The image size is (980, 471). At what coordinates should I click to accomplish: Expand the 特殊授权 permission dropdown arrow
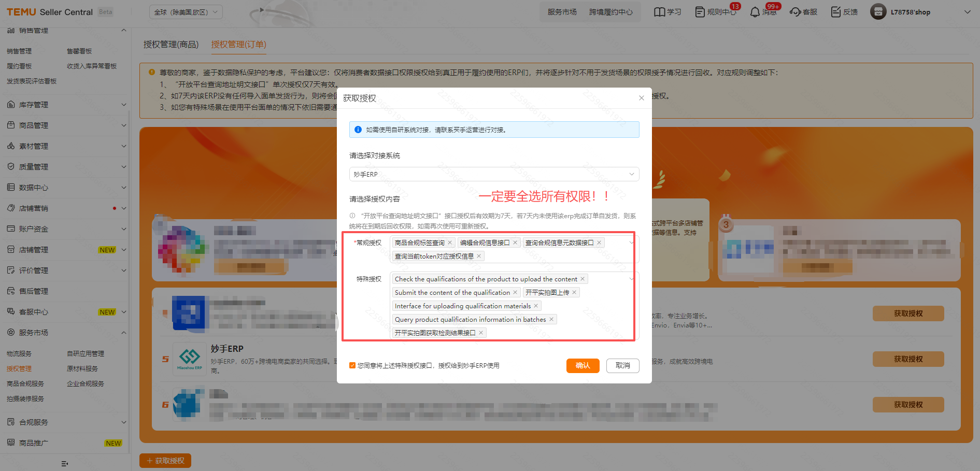point(631,279)
